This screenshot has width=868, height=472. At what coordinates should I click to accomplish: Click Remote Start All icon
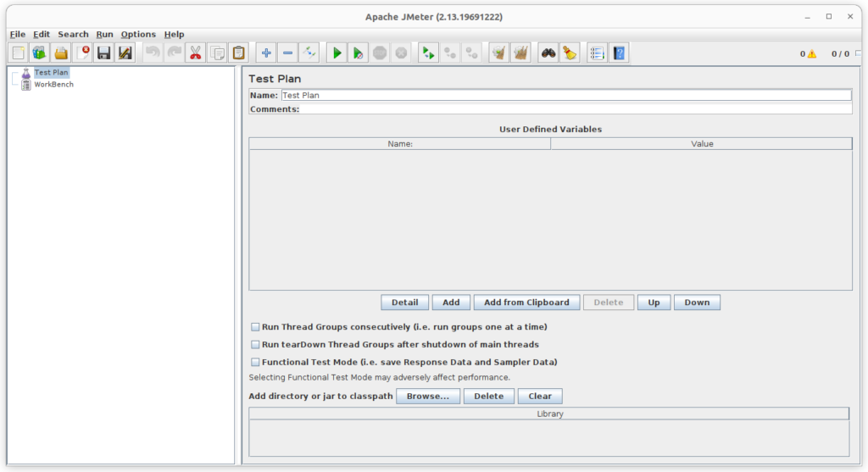[x=428, y=53]
